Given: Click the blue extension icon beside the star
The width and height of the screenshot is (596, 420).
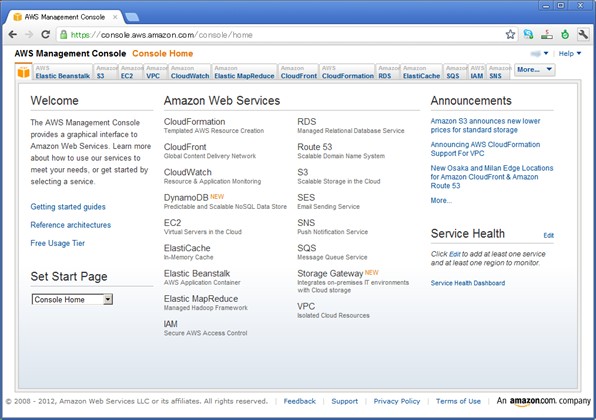Looking at the screenshot, I should point(528,35).
